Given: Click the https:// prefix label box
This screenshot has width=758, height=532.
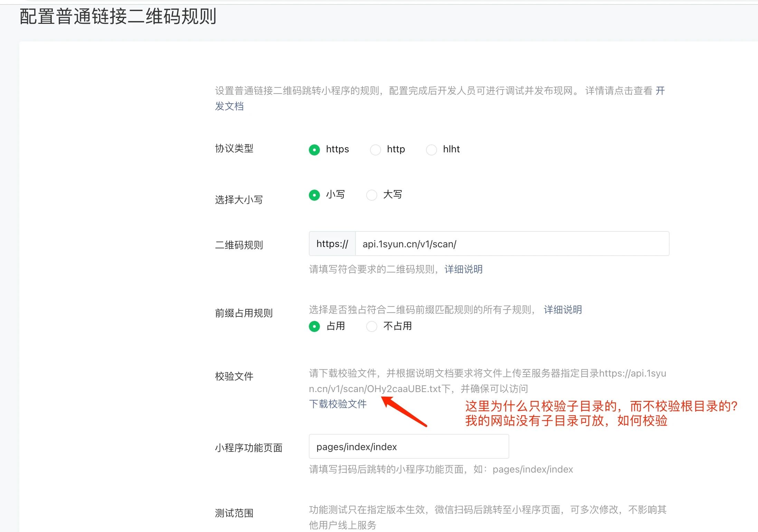Looking at the screenshot, I should coord(332,244).
